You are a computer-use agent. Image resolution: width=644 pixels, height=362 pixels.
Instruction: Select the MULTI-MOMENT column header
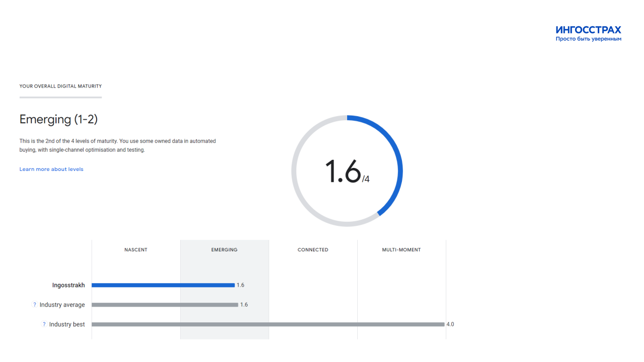tap(401, 250)
